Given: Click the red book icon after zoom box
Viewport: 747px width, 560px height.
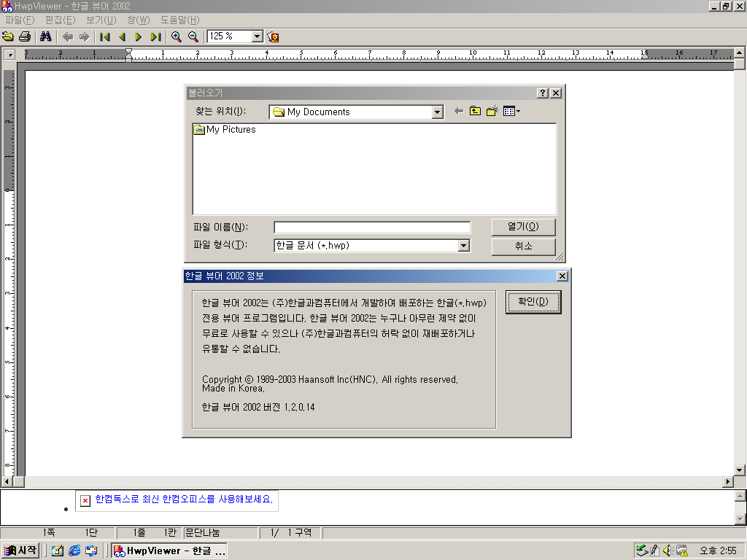Looking at the screenshot, I should click(273, 36).
